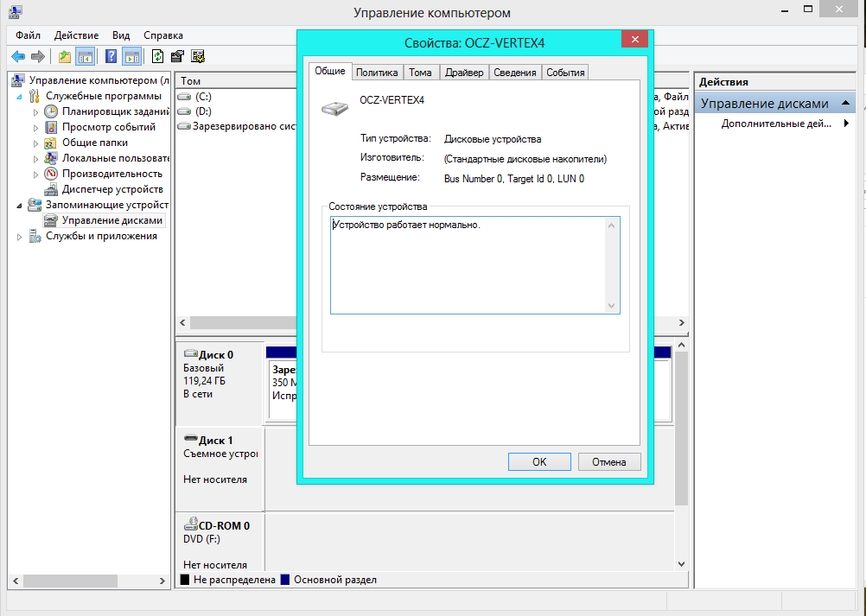Toggle the show/hide action pane button
The height and width of the screenshot is (616, 866).
pyautogui.click(x=131, y=57)
